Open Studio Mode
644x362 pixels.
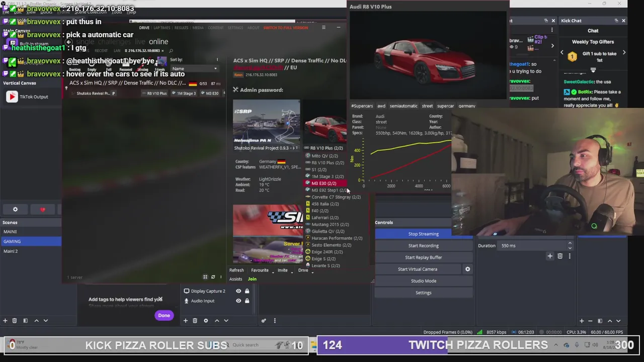coord(423,281)
